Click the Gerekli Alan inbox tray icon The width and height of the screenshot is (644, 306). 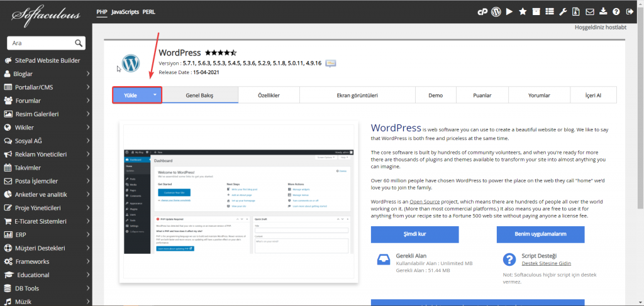383,260
